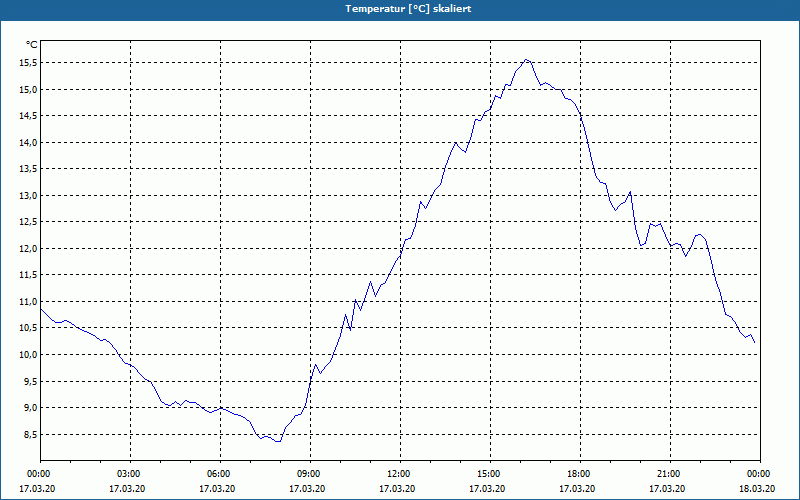Click the 00:00 label dated 17.03.20
Screen dimensions: 800x500
point(38,474)
